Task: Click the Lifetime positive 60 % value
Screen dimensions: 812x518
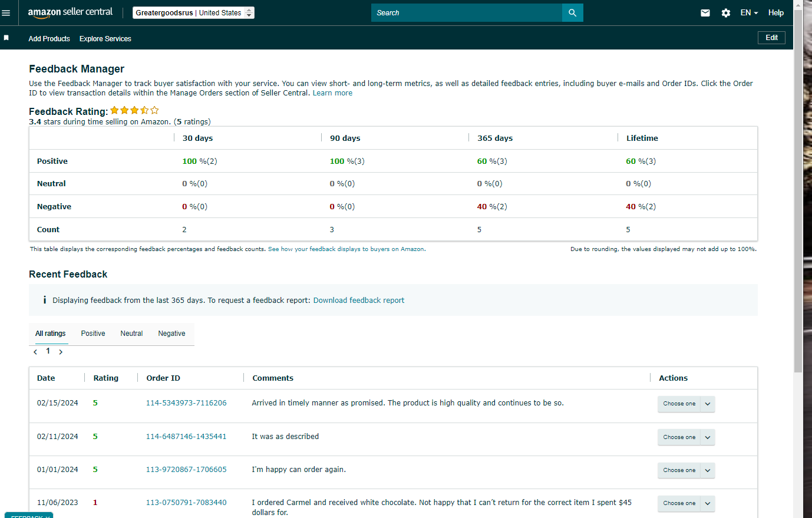Action: click(x=641, y=161)
